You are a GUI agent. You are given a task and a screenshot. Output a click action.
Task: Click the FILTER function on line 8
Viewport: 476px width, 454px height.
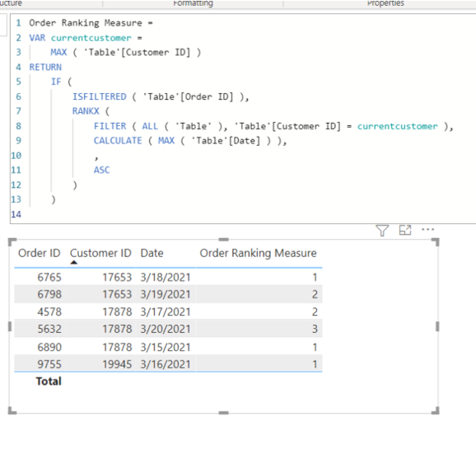110,126
